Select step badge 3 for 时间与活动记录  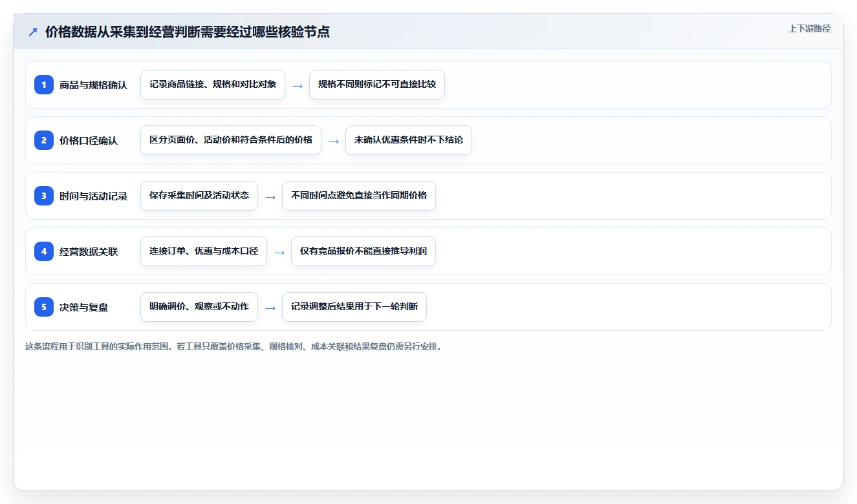[44, 196]
